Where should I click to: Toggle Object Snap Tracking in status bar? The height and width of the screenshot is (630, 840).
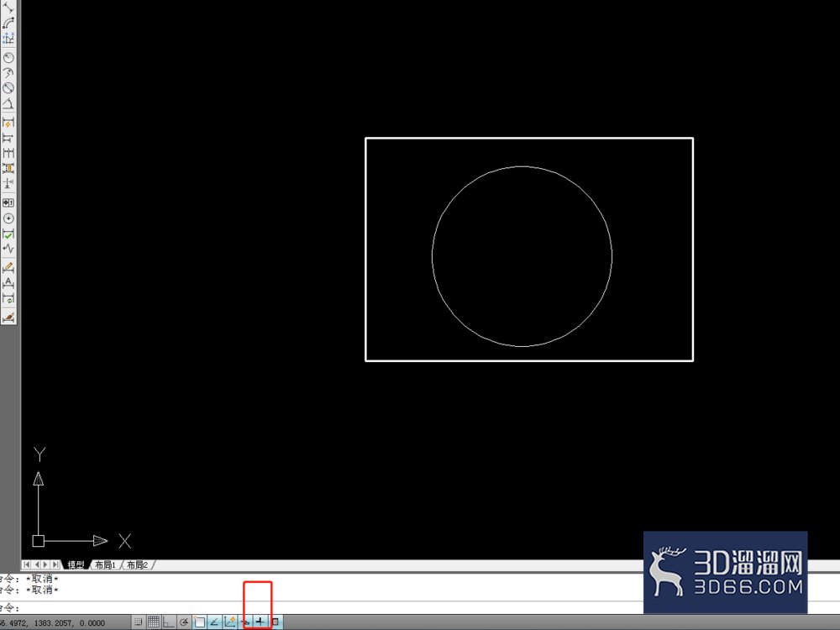point(215,622)
